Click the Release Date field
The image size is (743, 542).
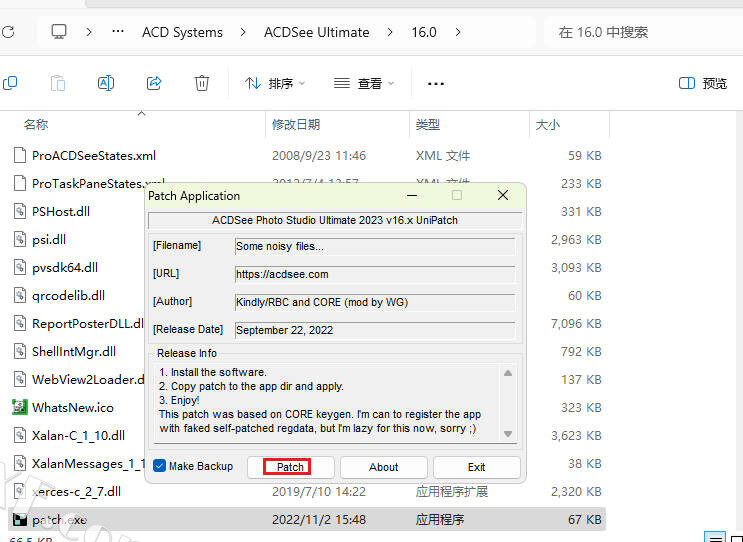pyautogui.click(x=375, y=330)
